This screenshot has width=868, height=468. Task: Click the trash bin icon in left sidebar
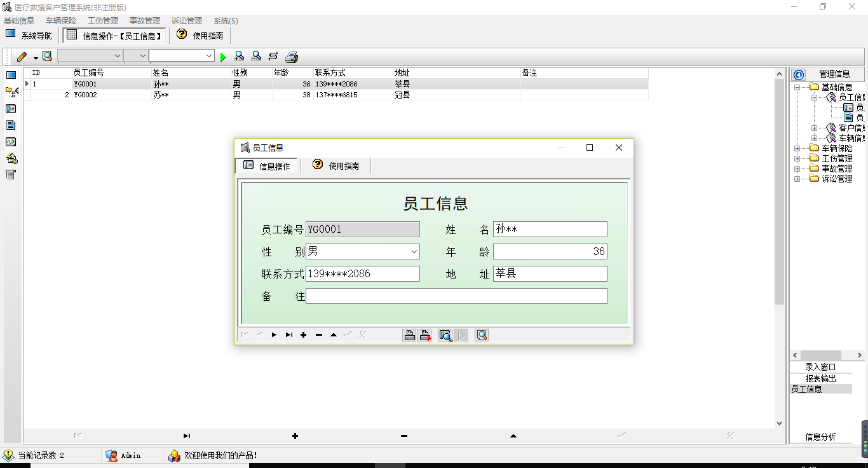pos(11,175)
